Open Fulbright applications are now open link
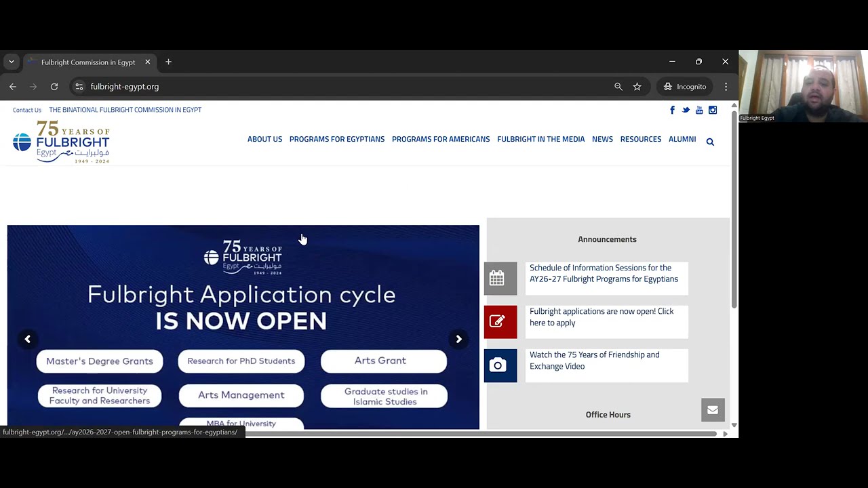The image size is (868, 488). 601,317
